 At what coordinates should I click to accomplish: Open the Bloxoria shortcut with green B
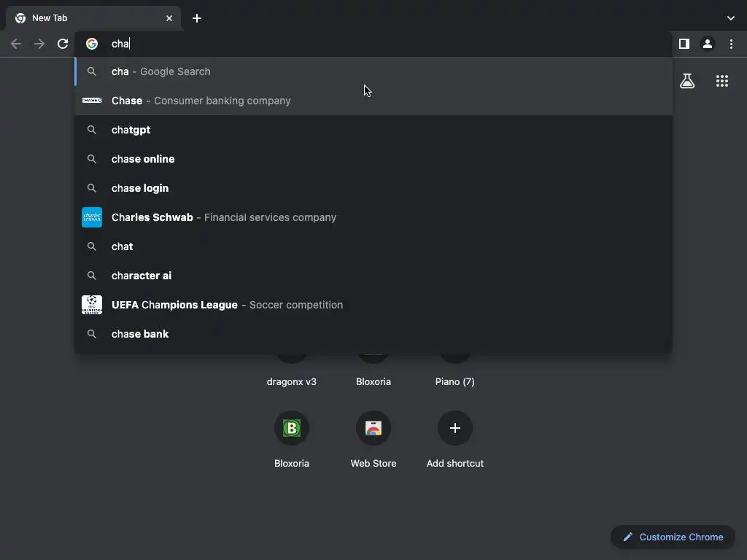292,428
